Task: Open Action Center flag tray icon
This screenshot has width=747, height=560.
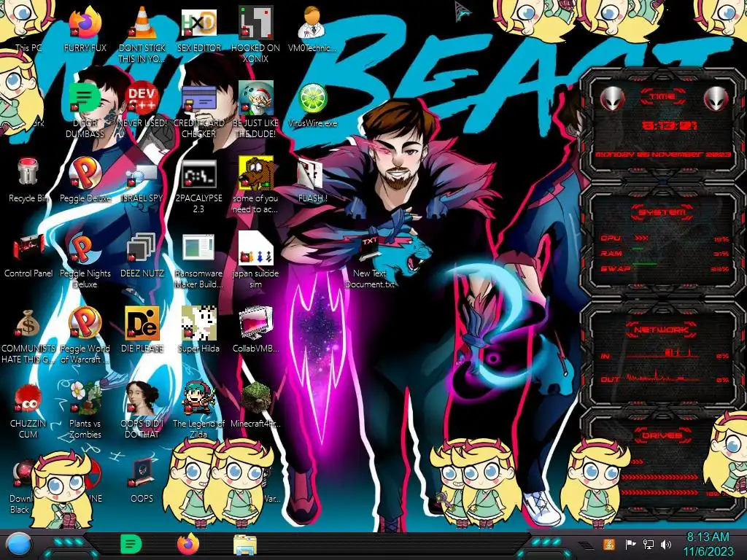Action: [630, 544]
